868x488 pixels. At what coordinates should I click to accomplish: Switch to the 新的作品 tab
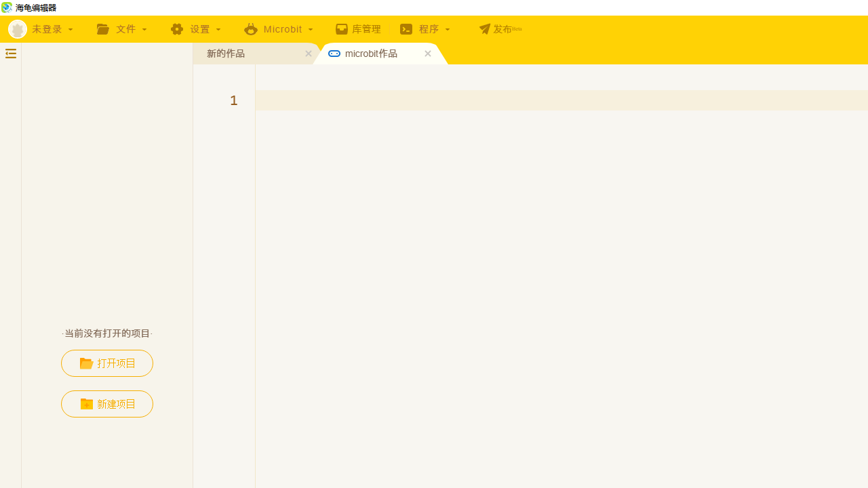[x=226, y=54]
